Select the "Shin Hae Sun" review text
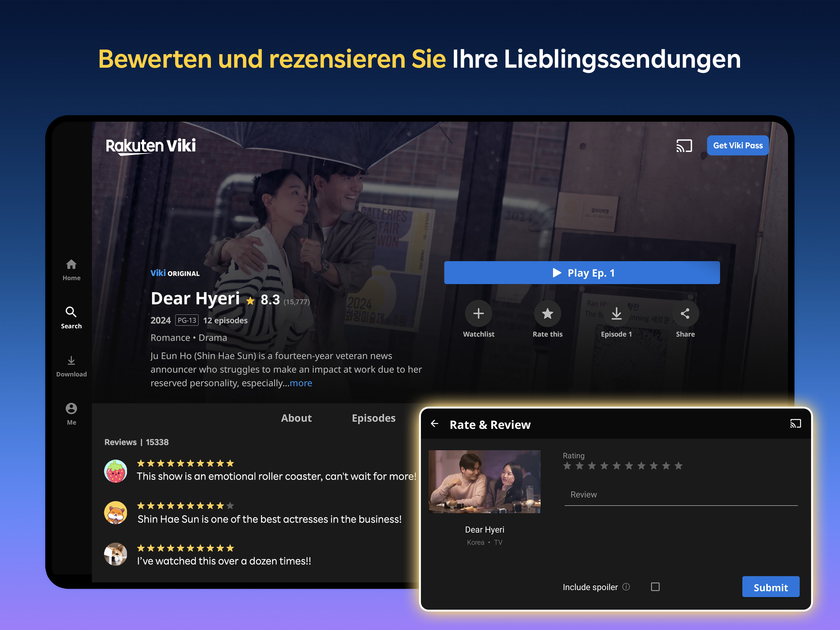The image size is (840, 630). pyautogui.click(x=269, y=519)
